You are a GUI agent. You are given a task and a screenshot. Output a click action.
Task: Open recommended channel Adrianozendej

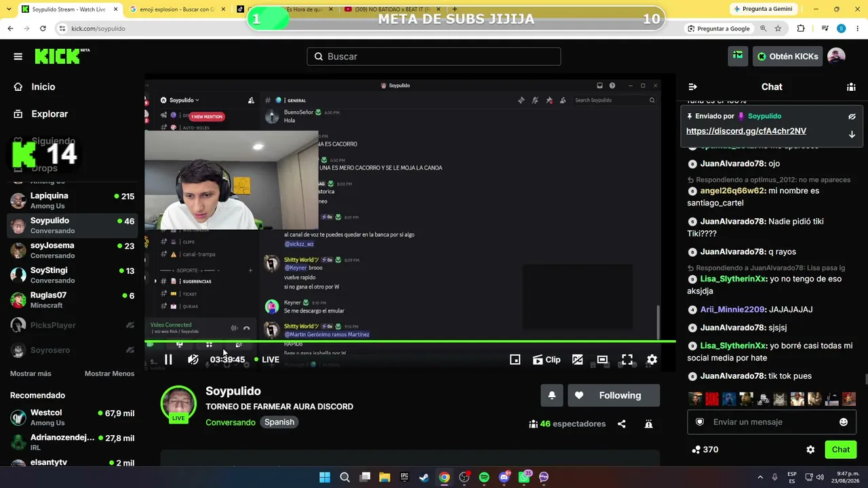pyautogui.click(x=72, y=443)
